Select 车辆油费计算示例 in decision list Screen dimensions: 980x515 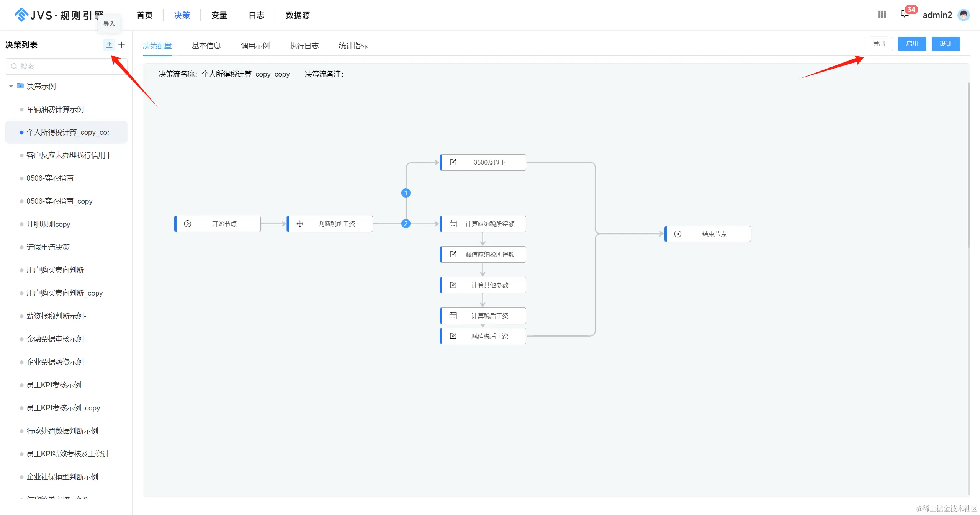55,109
